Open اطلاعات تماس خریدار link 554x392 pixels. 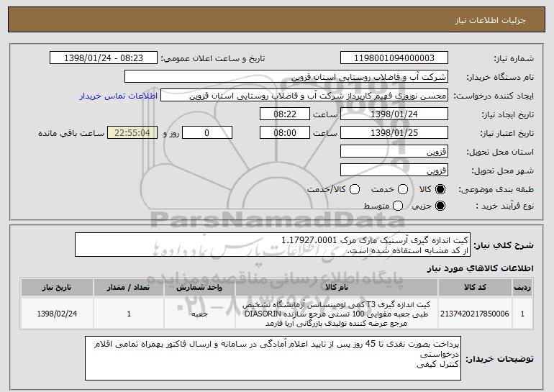[x=119, y=96]
